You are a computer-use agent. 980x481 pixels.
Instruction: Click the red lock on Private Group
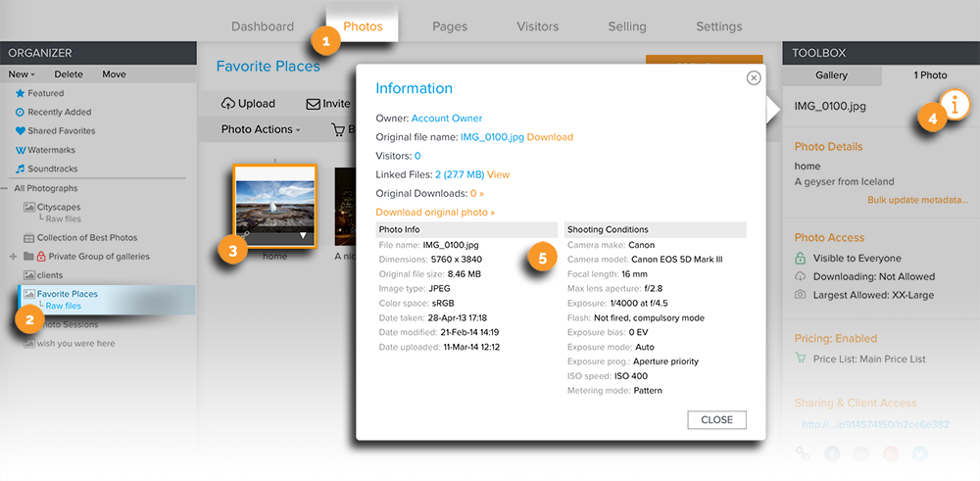[41, 256]
